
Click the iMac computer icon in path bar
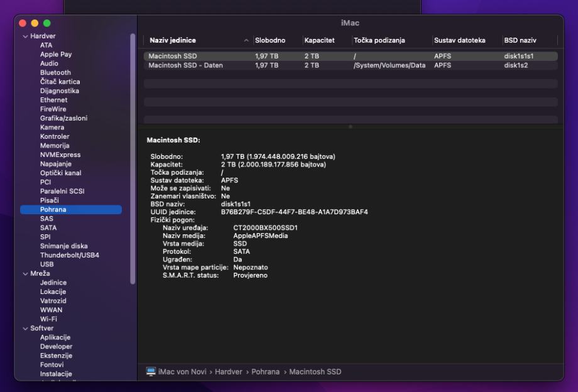pos(151,372)
